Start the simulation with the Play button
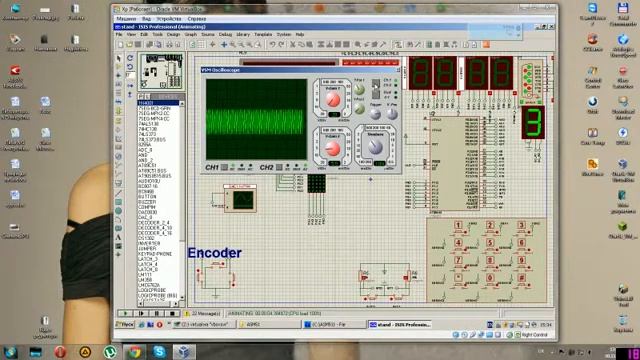 (126, 313)
